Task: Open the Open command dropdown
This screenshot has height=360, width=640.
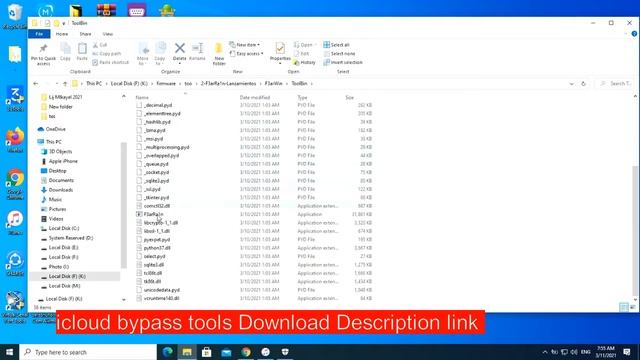Action: (305, 45)
